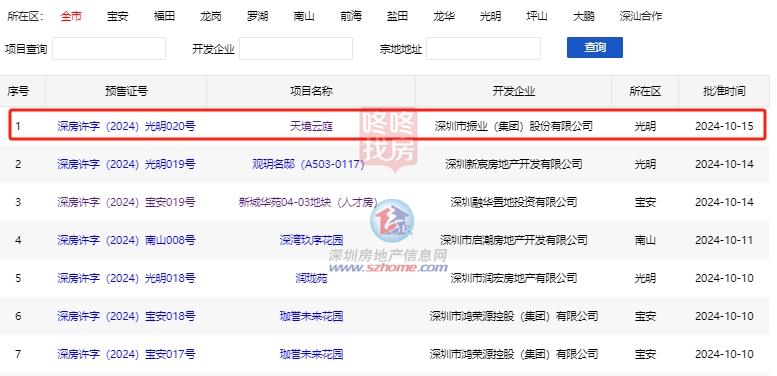The height and width of the screenshot is (376, 777).
Task: Select the 全市 district filter
Action: click(71, 16)
